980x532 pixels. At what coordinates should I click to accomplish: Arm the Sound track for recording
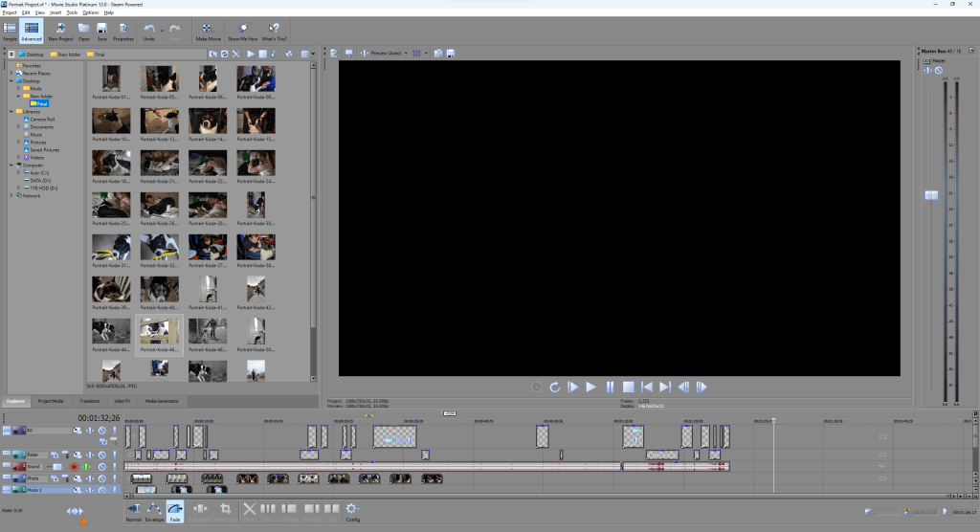(74, 467)
